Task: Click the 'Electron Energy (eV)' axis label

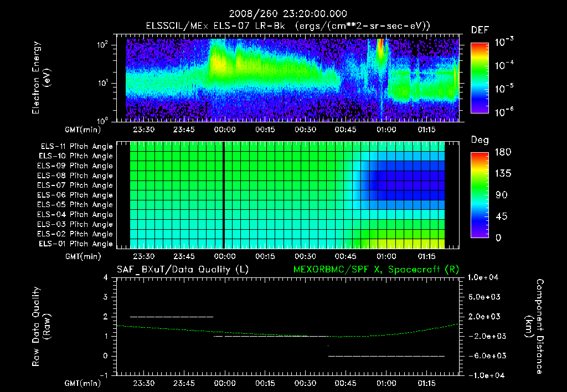Action: (x=41, y=78)
